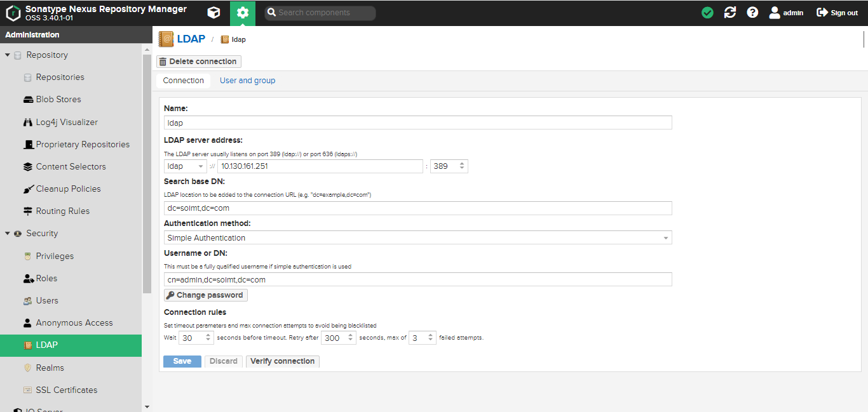This screenshot has height=412, width=868.
Task: Click the admin user account icon
Action: click(x=775, y=13)
